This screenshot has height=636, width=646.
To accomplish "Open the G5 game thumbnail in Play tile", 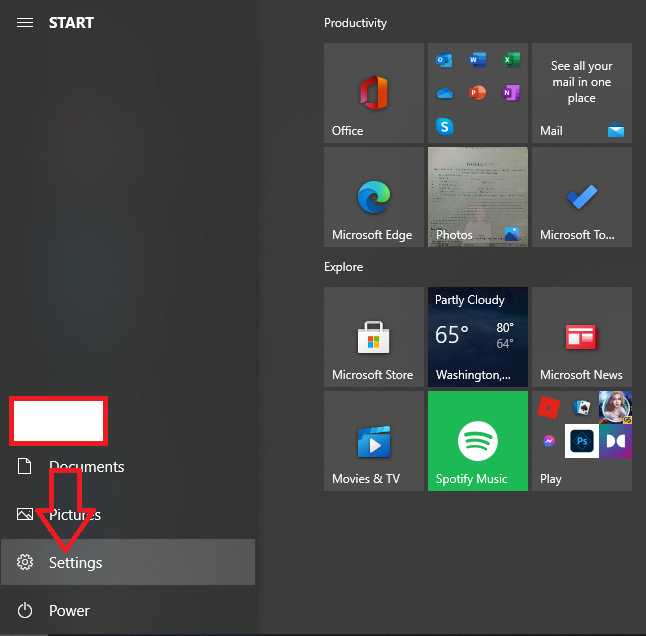I will coord(615,407).
